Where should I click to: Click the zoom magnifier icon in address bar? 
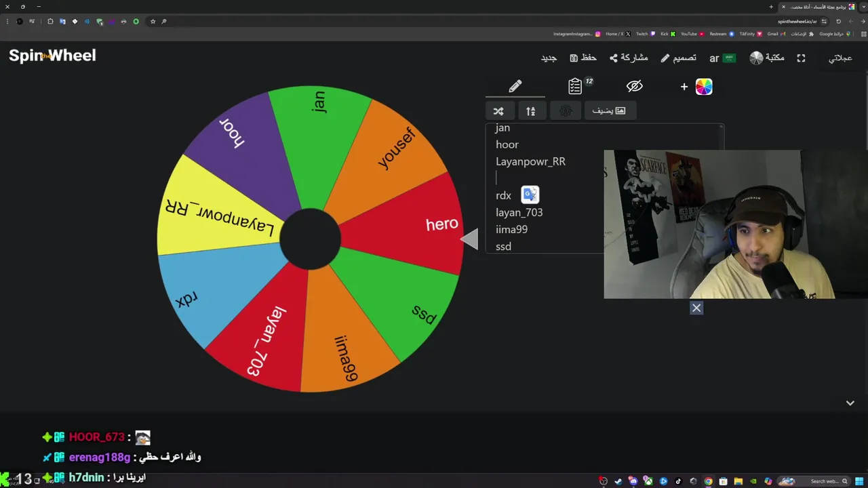pos(163,22)
